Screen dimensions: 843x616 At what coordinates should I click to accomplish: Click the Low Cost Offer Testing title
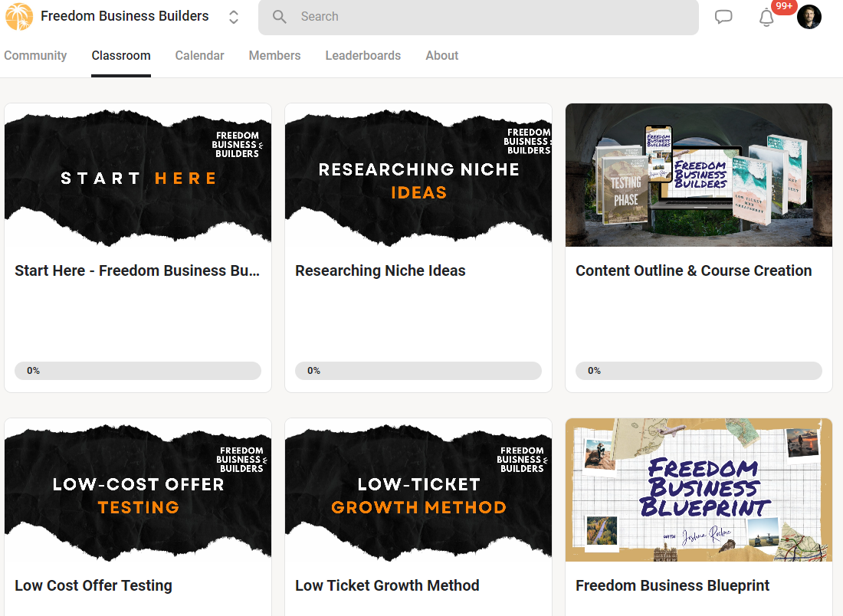tap(93, 585)
